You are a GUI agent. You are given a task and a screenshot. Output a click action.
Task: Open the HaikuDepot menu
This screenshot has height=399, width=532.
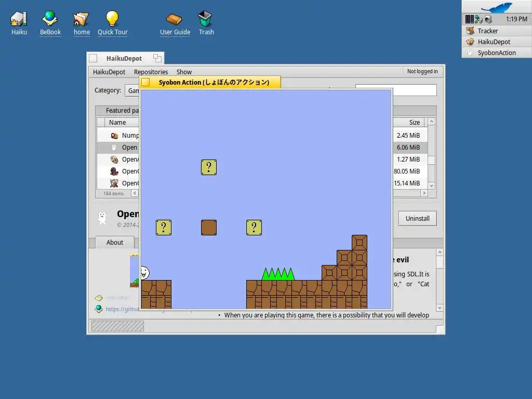(109, 72)
